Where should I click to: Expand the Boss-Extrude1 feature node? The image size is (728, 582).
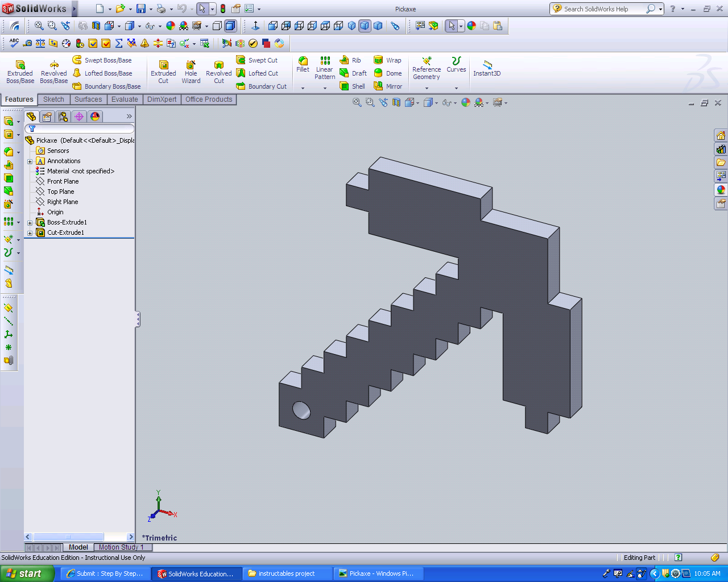click(30, 223)
